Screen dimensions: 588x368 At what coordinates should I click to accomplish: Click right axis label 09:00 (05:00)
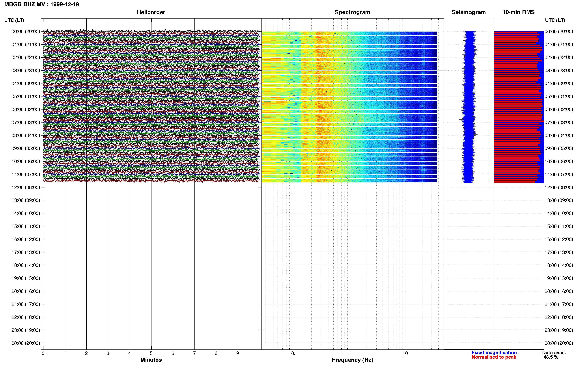pos(559,148)
